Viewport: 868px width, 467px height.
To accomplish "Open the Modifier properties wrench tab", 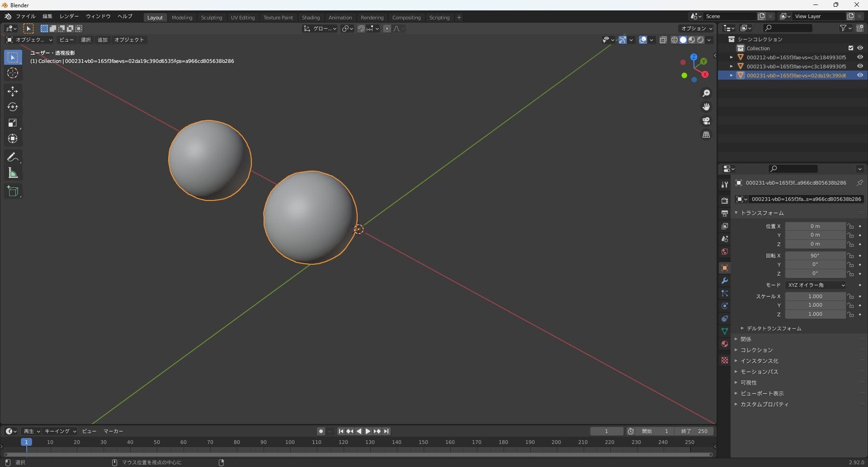I will click(x=725, y=281).
